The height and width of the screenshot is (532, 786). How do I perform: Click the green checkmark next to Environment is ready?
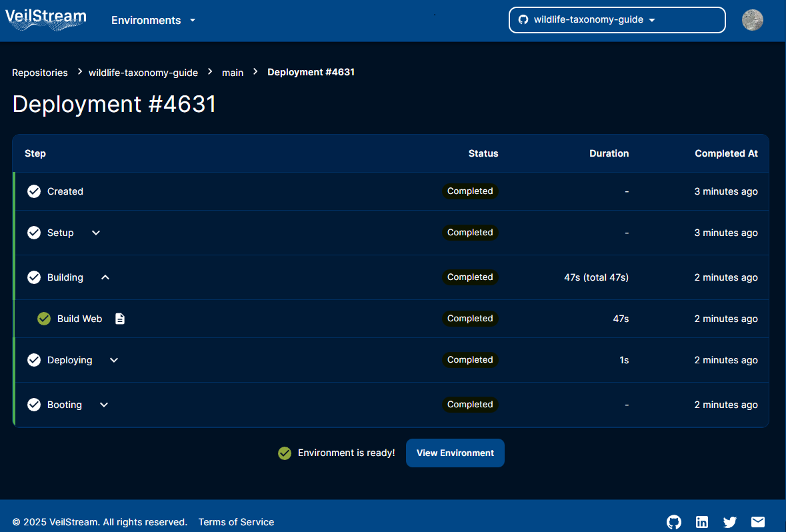(285, 452)
